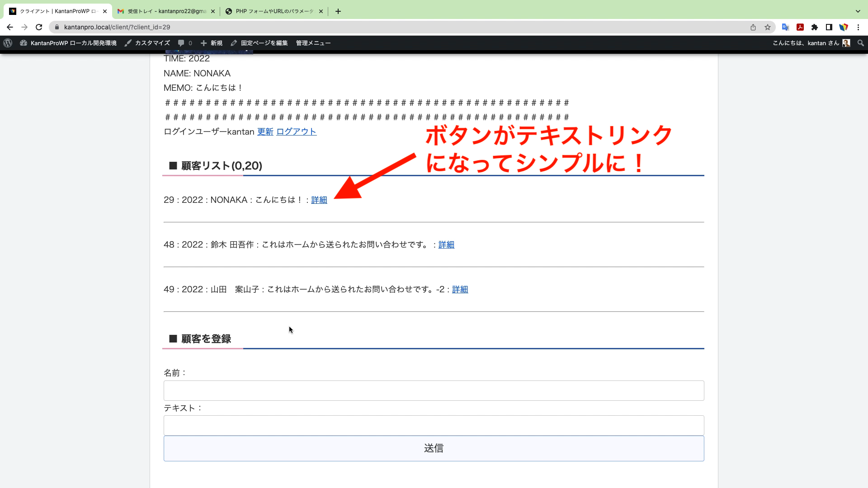Click the ログインユーザーkantan text

pyautogui.click(x=209, y=131)
